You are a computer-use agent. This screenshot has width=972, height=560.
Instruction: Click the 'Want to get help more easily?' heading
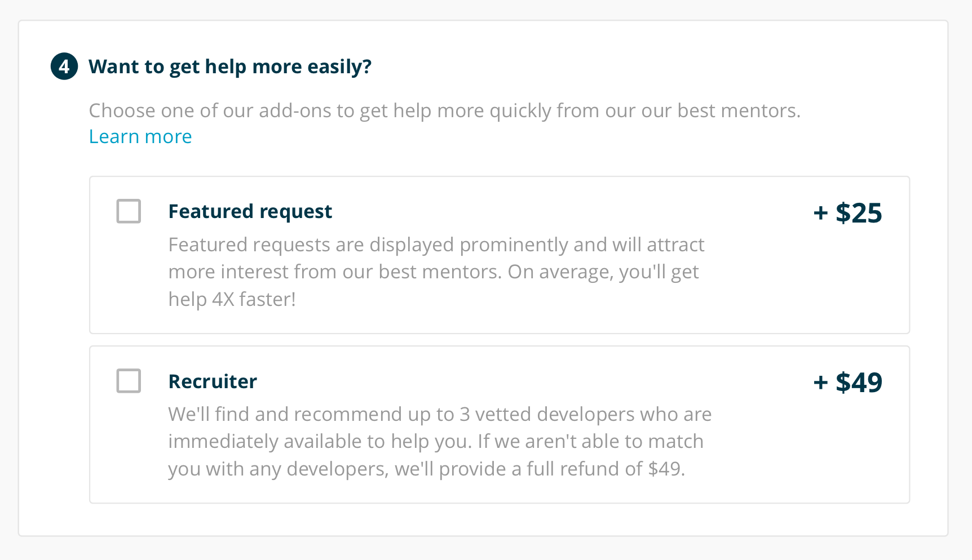pyautogui.click(x=230, y=67)
